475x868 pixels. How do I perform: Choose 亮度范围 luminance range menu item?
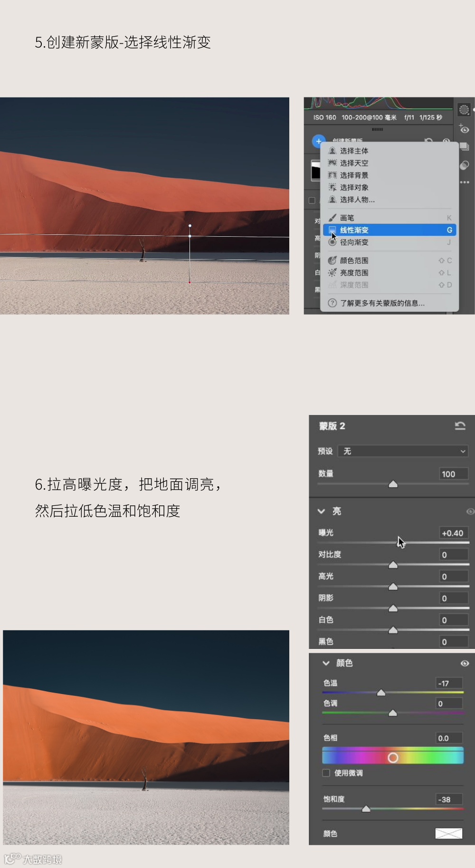pos(389,273)
